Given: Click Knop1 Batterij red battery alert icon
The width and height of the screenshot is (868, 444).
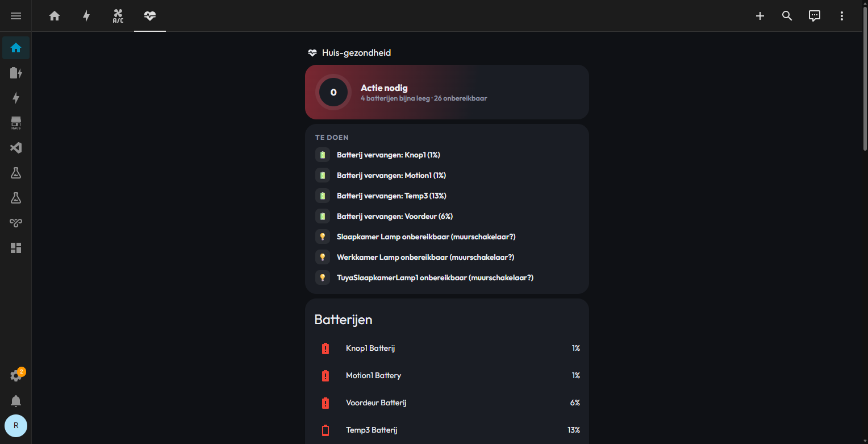Looking at the screenshot, I should [x=325, y=348].
